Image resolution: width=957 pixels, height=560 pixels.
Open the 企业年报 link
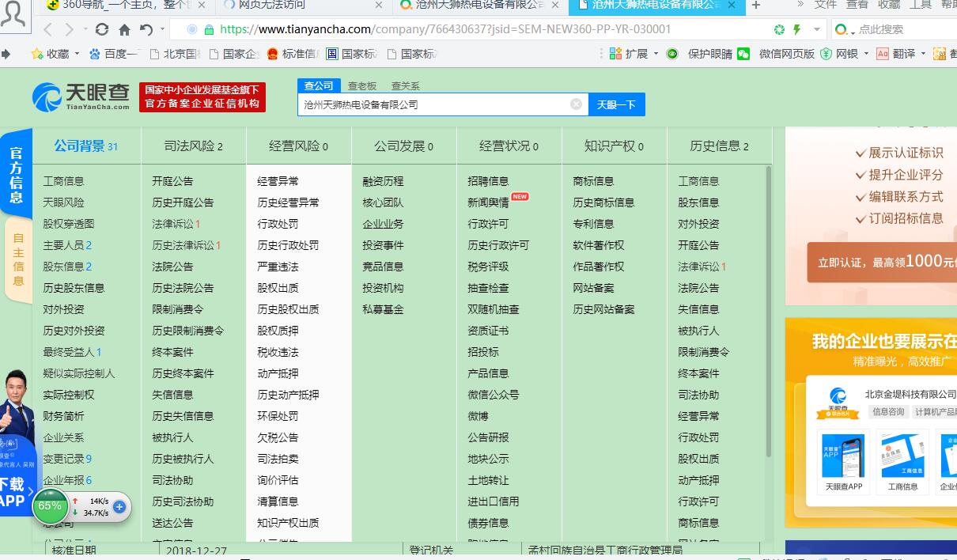pos(67,480)
